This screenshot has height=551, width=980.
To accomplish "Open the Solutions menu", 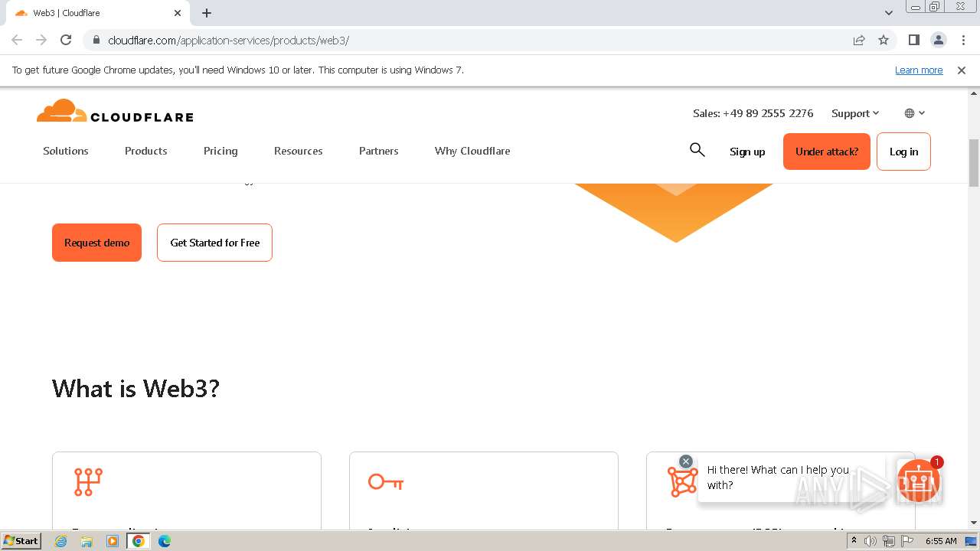I will point(66,151).
